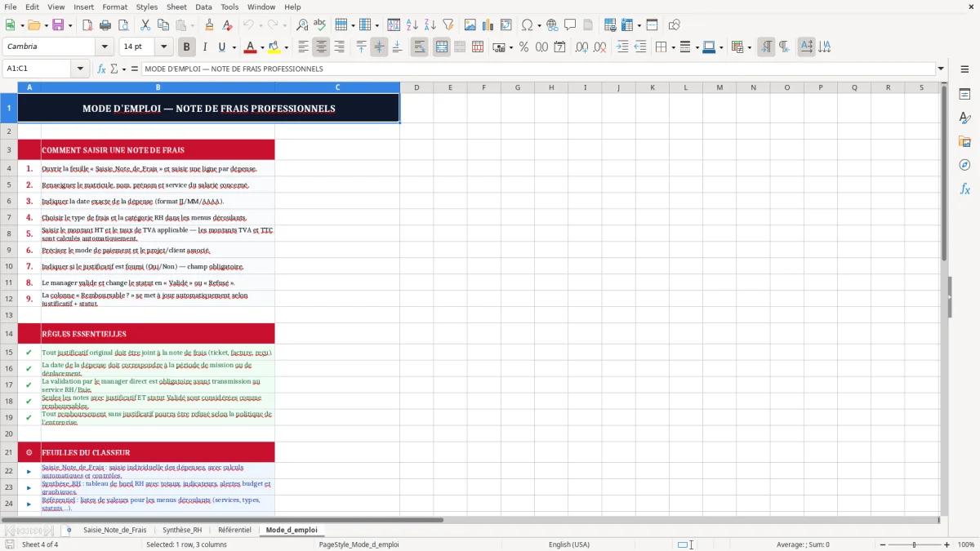This screenshot has width=980, height=551.
Task: Click the formula equals sign button
Action: point(135,69)
